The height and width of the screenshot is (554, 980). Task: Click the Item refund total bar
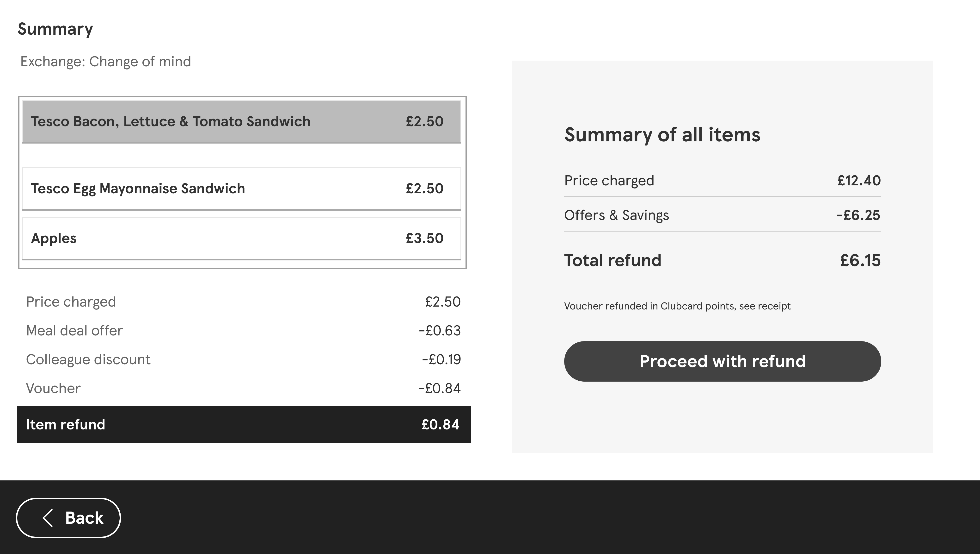point(244,425)
